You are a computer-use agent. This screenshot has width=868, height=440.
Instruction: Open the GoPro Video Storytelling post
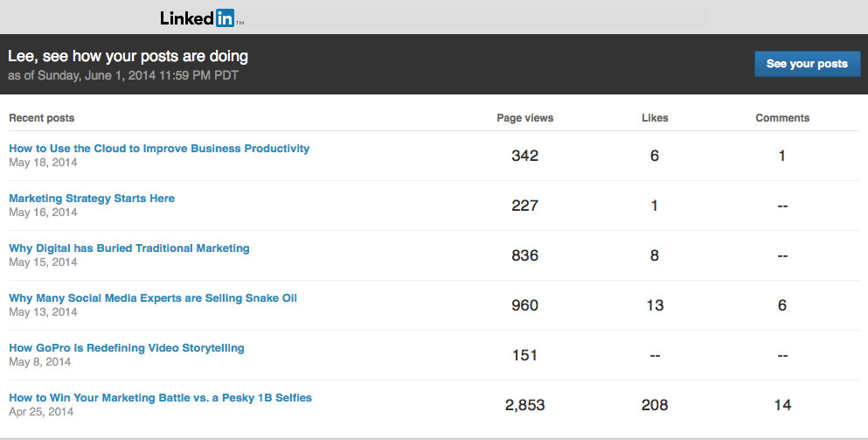tap(127, 348)
